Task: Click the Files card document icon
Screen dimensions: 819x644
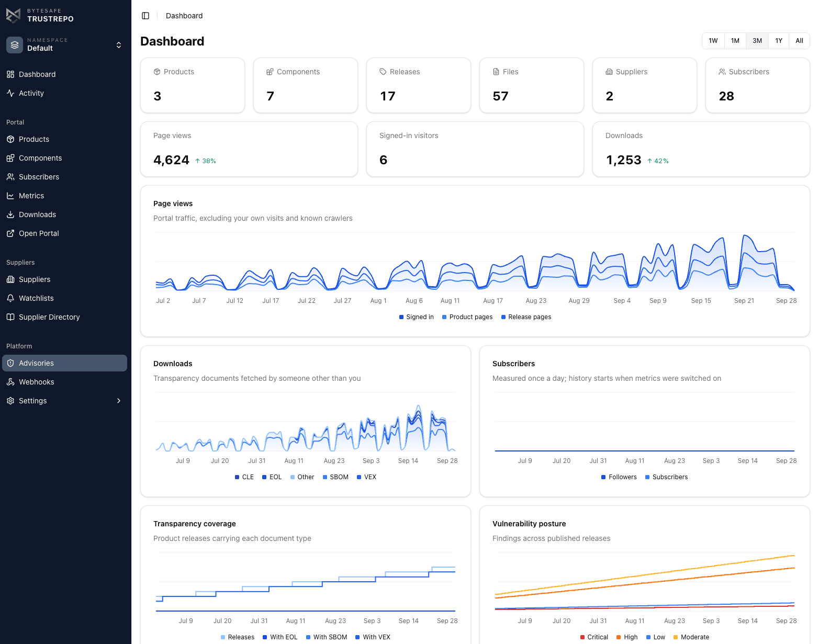Action: [x=496, y=72]
